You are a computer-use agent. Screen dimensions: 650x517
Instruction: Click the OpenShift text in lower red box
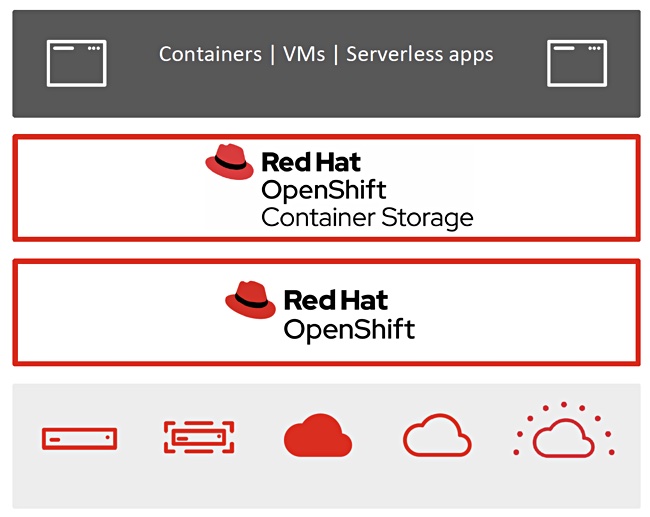pyautogui.click(x=349, y=330)
